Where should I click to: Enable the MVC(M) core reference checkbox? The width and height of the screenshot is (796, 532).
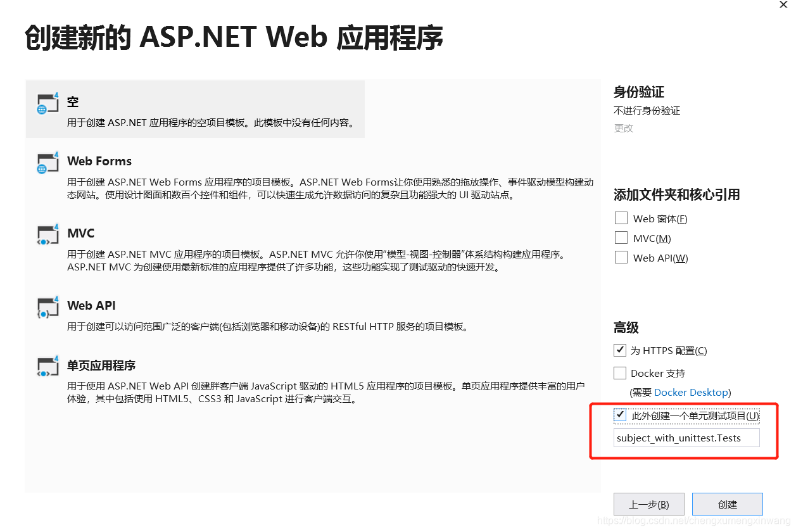pyautogui.click(x=621, y=237)
